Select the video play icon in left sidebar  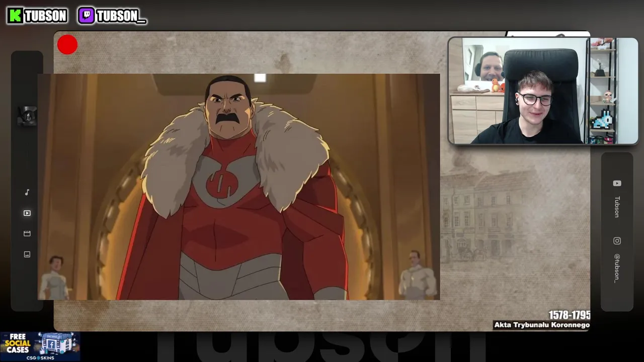pyautogui.click(x=27, y=213)
